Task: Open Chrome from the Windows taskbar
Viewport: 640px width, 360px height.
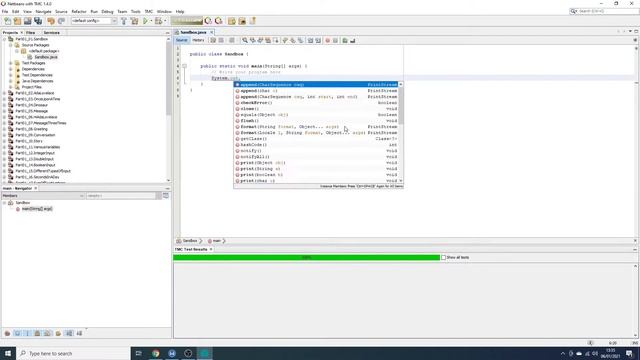Action: click(x=156, y=353)
